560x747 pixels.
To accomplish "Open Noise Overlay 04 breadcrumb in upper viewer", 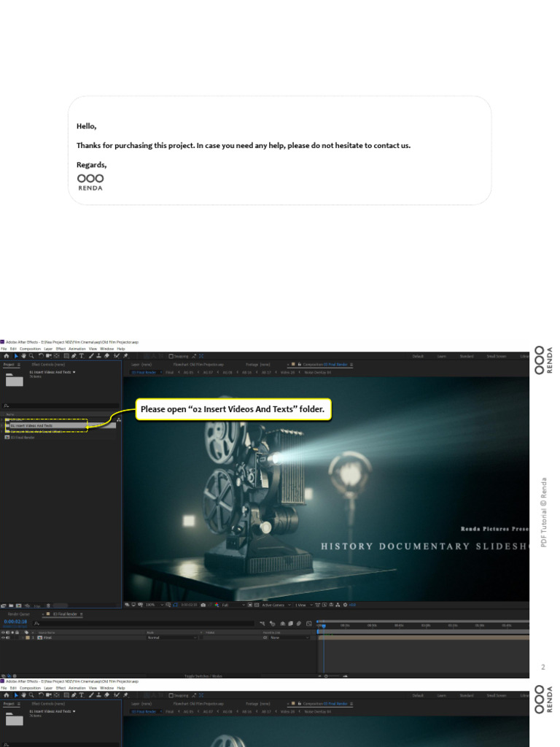I will (x=316, y=373).
